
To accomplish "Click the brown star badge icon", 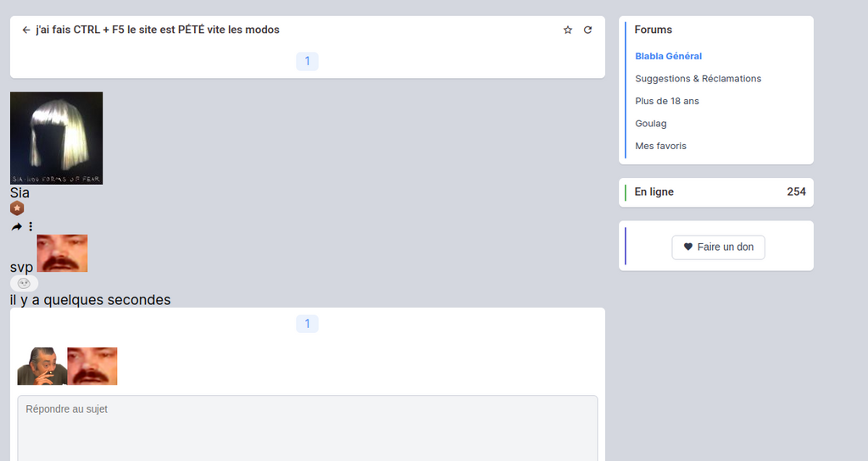I will 17,208.
